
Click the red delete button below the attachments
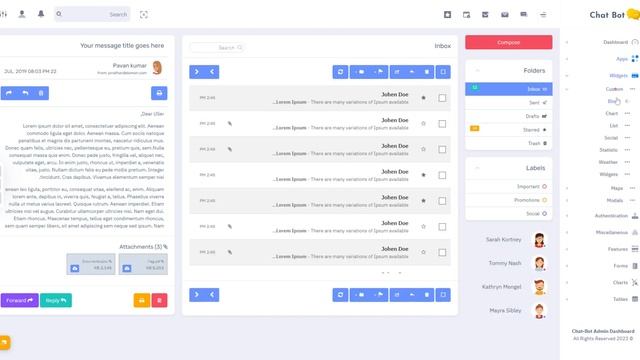tap(159, 300)
